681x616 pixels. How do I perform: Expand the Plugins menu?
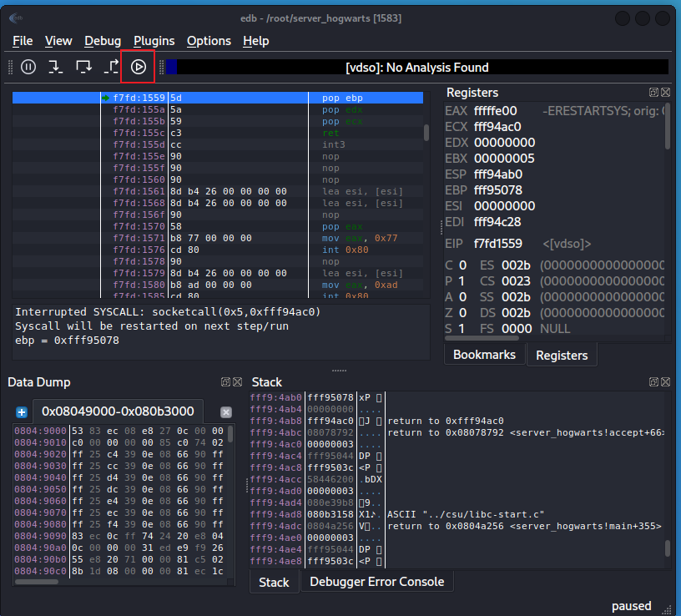pos(154,40)
